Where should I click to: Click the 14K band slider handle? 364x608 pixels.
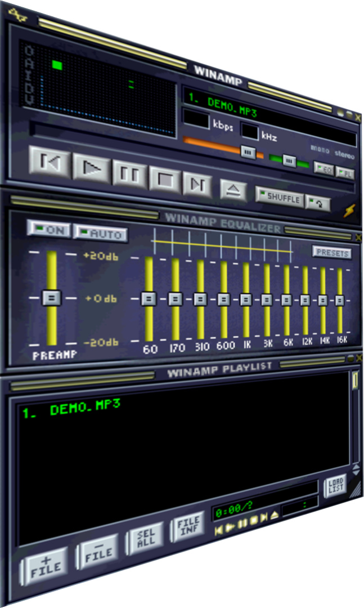pos(323,301)
